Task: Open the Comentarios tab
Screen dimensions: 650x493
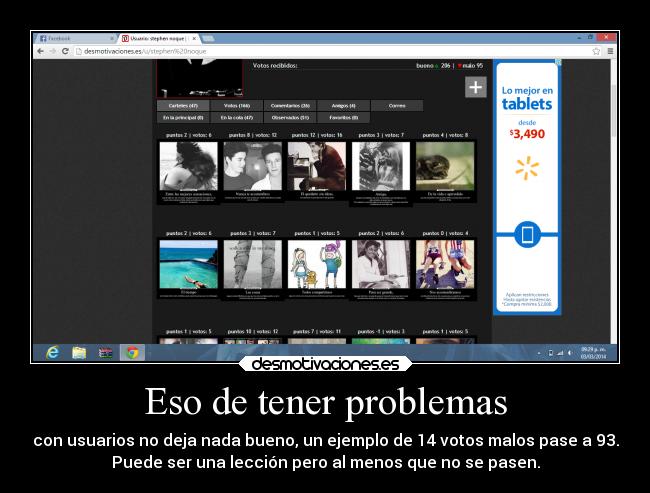Action: [290, 106]
